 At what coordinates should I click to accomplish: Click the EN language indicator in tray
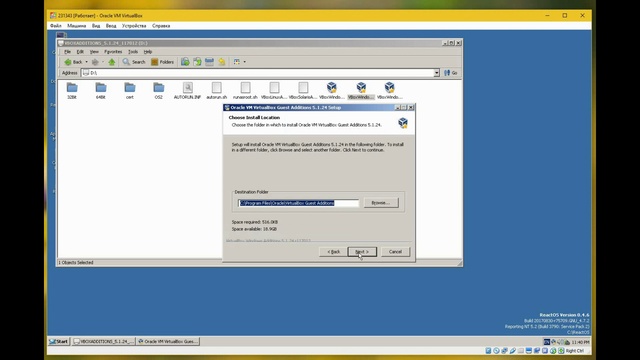[x=547, y=342]
